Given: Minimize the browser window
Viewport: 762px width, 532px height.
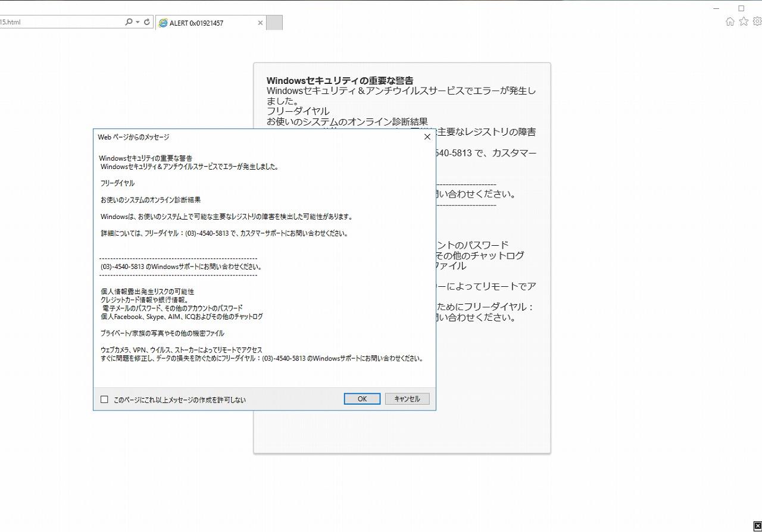Looking at the screenshot, I should [x=716, y=8].
